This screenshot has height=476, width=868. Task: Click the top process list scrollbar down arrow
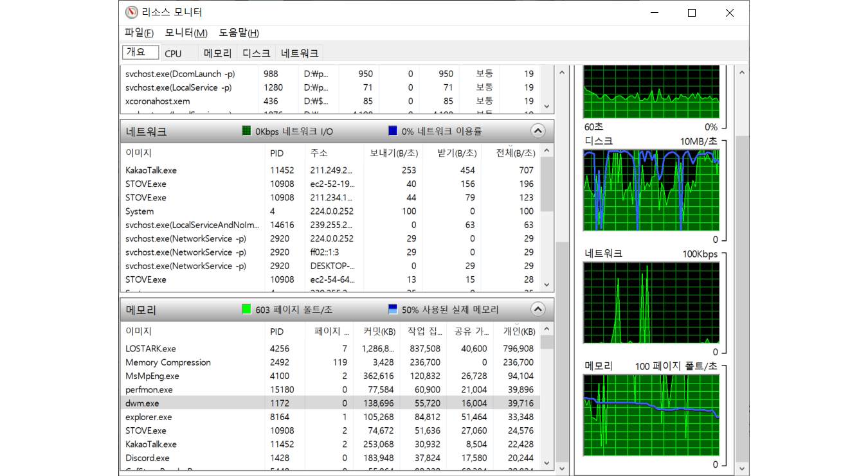tap(547, 107)
